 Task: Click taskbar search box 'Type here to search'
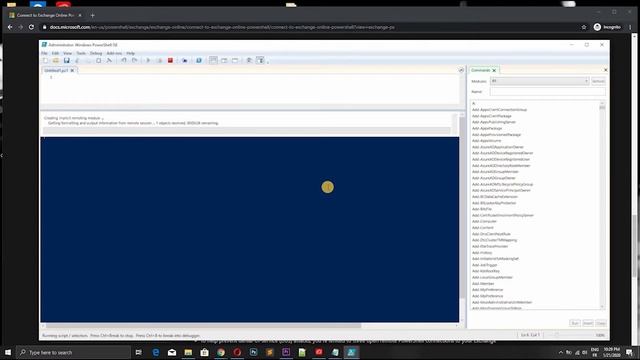(x=73, y=352)
